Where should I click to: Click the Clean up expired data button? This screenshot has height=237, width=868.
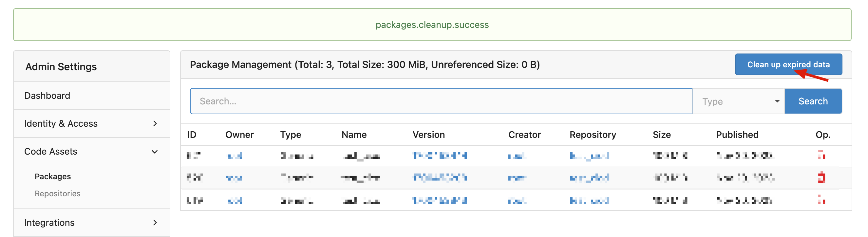click(788, 64)
